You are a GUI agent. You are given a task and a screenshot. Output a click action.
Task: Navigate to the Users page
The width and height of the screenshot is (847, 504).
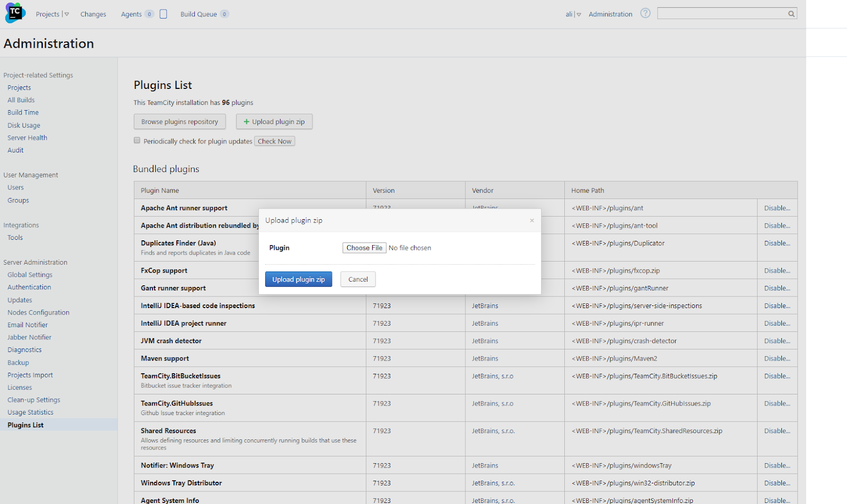pos(15,187)
